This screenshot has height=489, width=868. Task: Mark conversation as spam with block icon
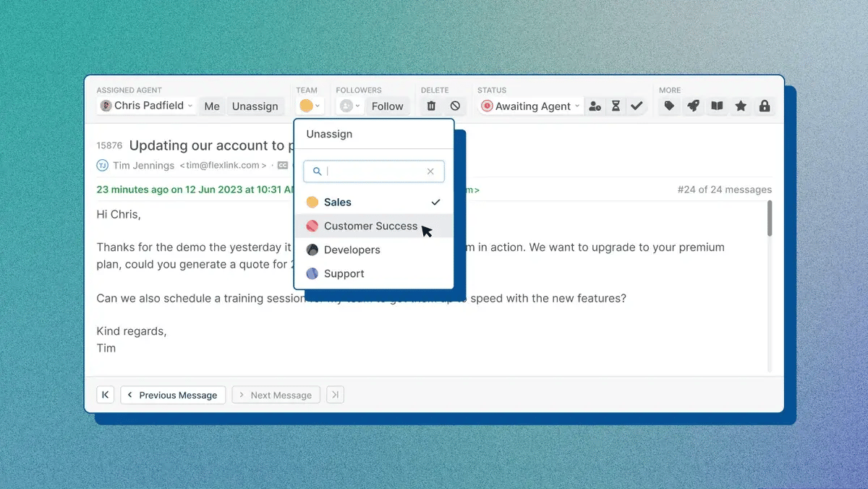454,106
